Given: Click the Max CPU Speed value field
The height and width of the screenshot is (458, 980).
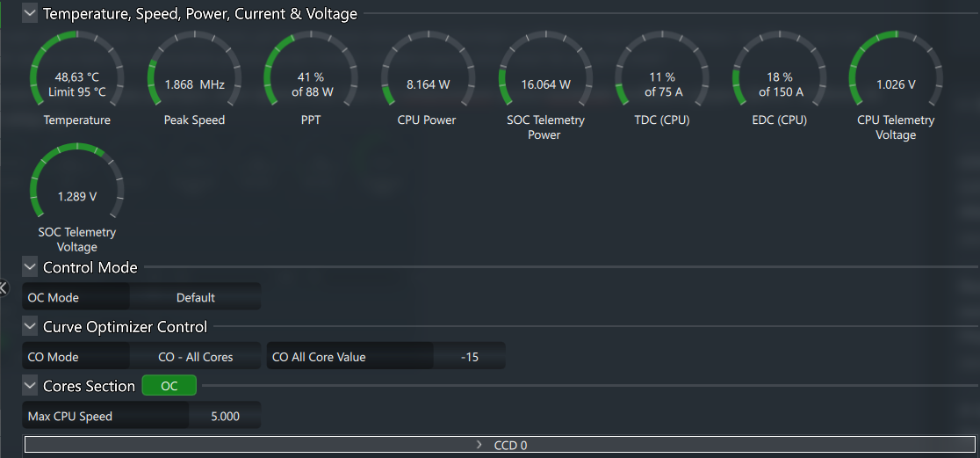Looking at the screenshot, I should pyautogui.click(x=225, y=416).
